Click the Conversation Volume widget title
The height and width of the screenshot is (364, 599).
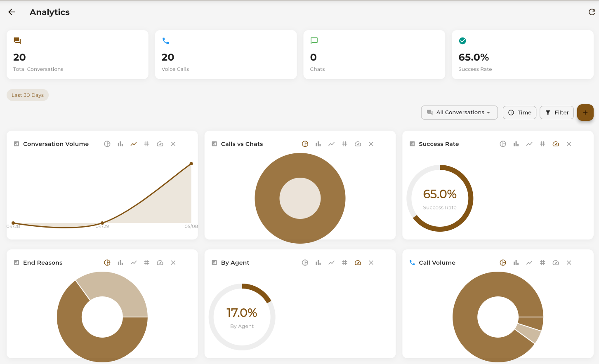(x=56, y=144)
